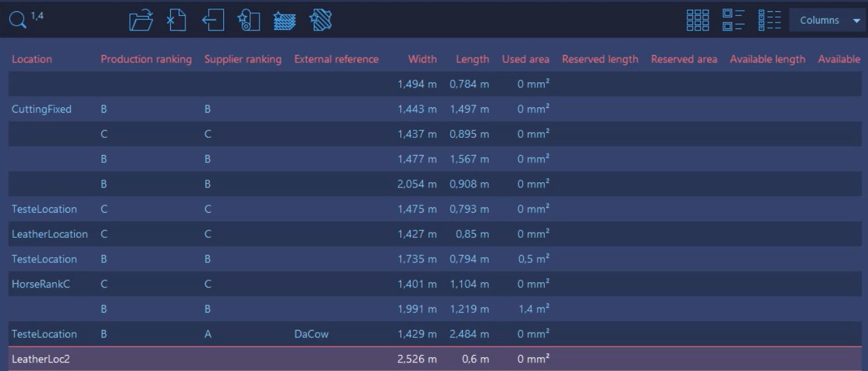Click the length value 1,567 m
The width and height of the screenshot is (868, 371).
coord(469,159)
